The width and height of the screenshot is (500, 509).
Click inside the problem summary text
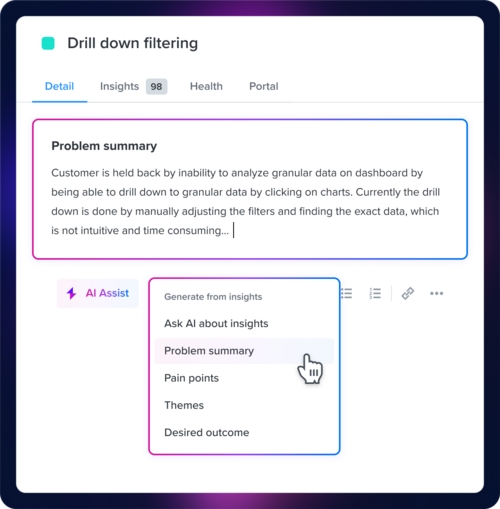(x=246, y=202)
